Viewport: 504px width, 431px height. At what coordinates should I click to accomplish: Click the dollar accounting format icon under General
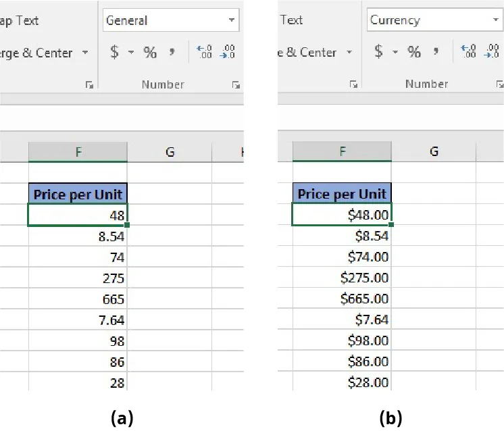pos(114,53)
